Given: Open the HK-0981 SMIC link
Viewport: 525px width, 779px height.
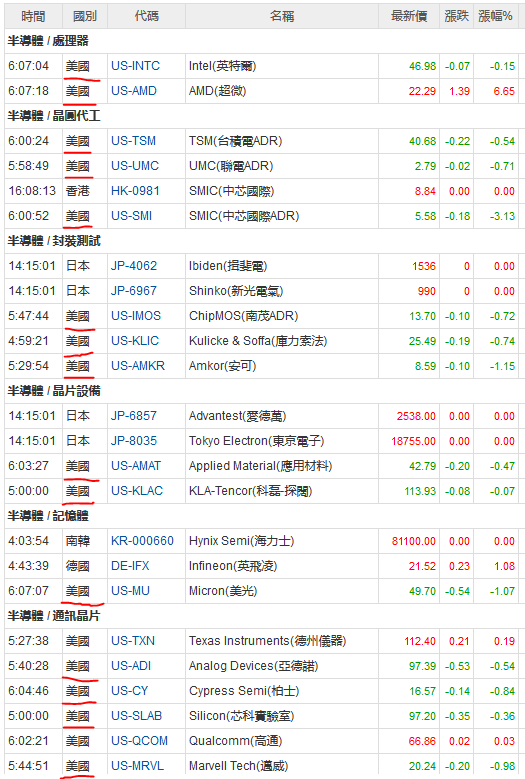Looking at the screenshot, I should coord(135,191).
